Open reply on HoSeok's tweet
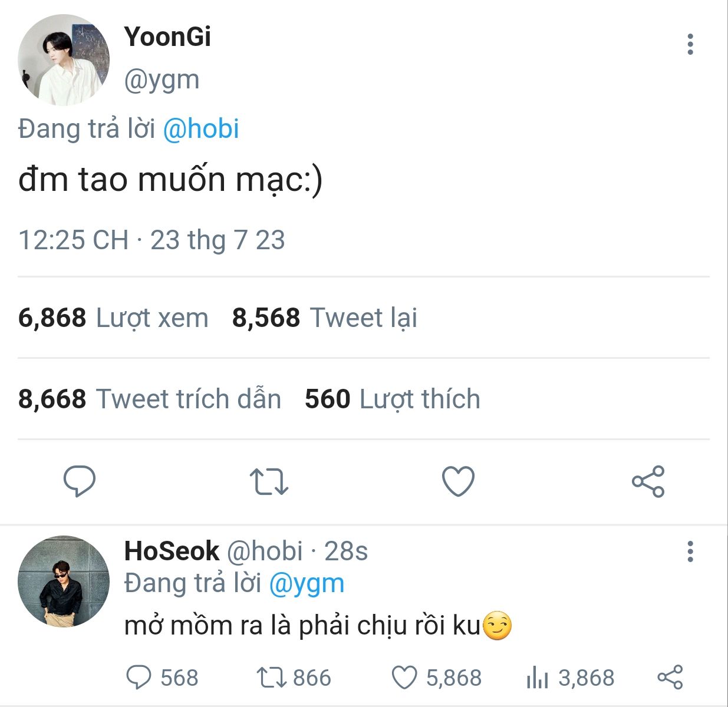 [139, 678]
